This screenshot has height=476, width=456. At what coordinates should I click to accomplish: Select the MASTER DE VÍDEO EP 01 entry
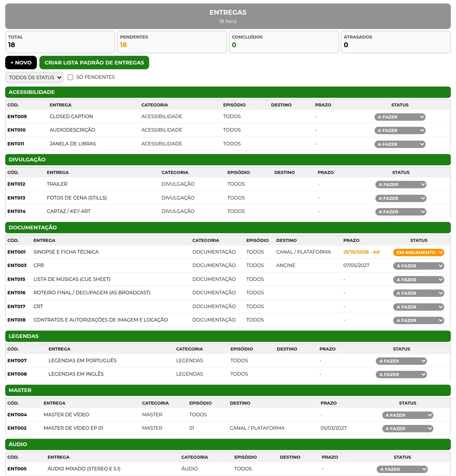[x=73, y=428]
